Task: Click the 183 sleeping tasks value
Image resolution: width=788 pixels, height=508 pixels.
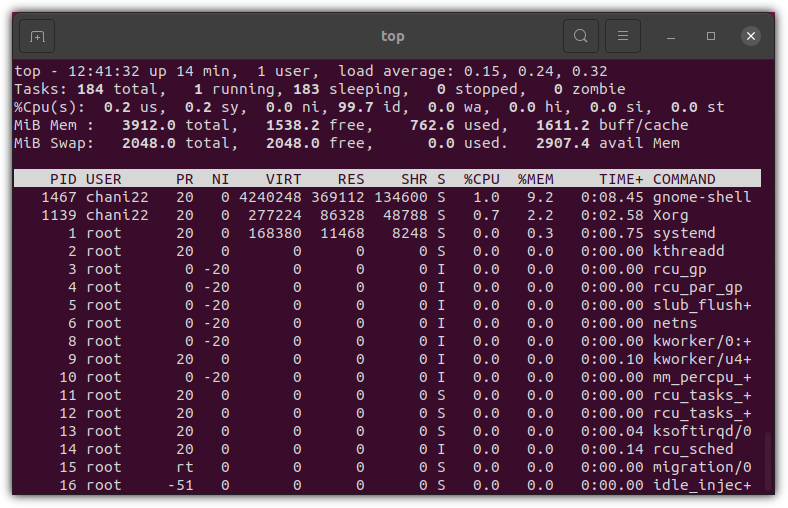Action: click(x=306, y=89)
